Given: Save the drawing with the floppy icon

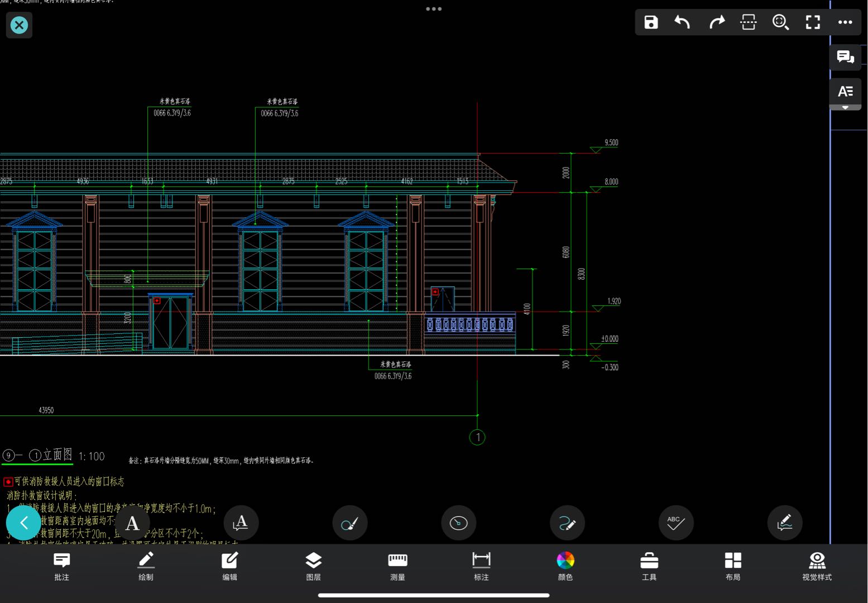Looking at the screenshot, I should point(651,22).
